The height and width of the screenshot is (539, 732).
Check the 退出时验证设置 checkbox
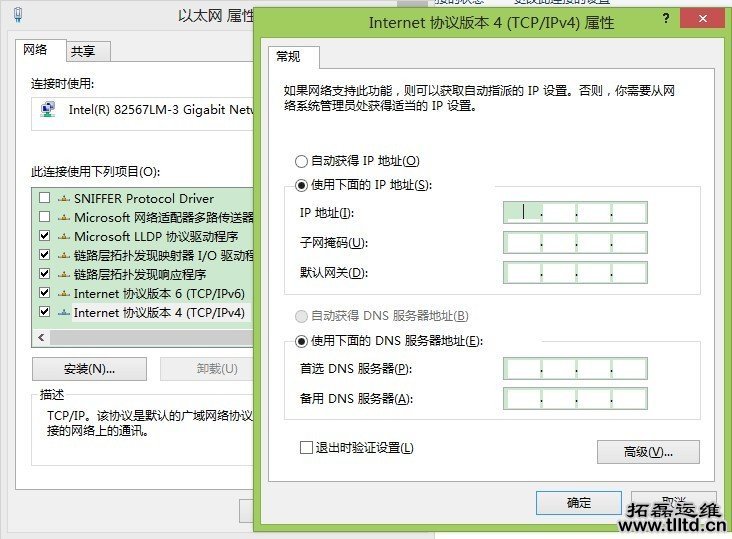[307, 448]
